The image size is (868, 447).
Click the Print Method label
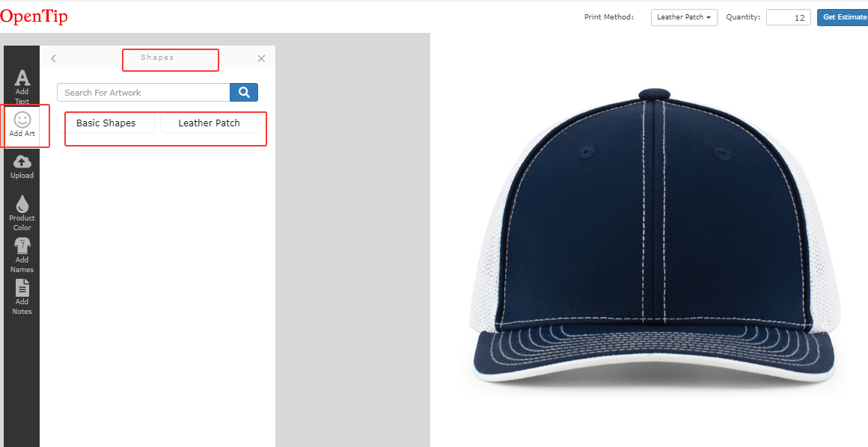[609, 17]
